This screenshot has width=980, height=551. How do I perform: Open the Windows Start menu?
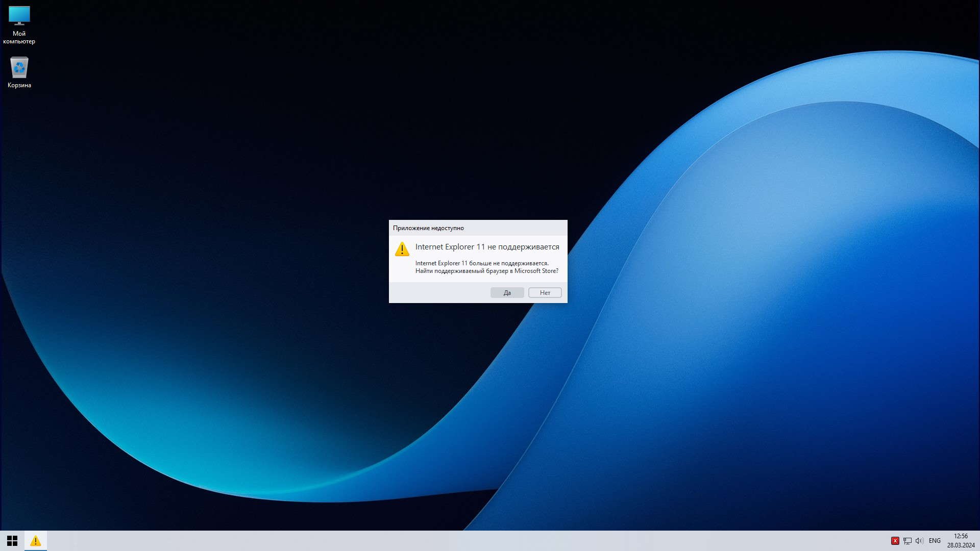(12, 541)
